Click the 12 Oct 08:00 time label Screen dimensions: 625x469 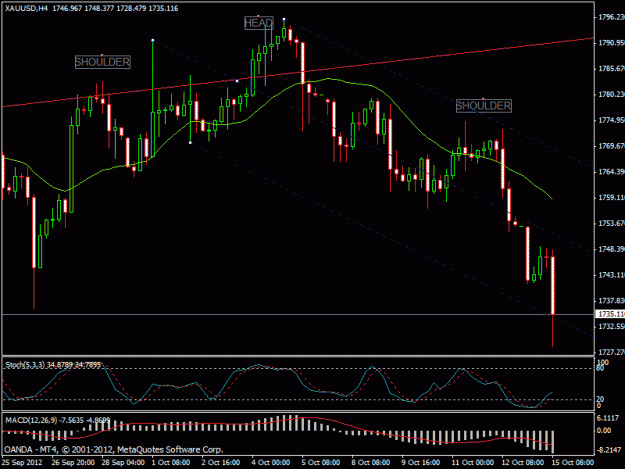tap(523, 462)
